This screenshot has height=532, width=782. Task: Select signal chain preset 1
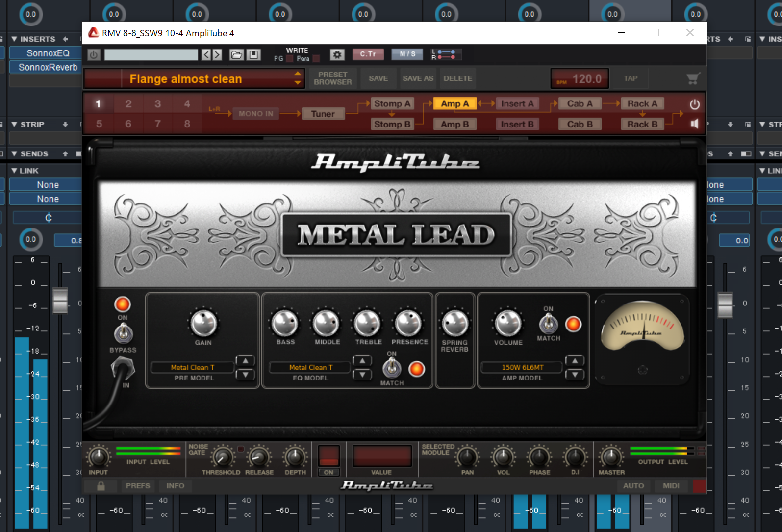pos(98,104)
